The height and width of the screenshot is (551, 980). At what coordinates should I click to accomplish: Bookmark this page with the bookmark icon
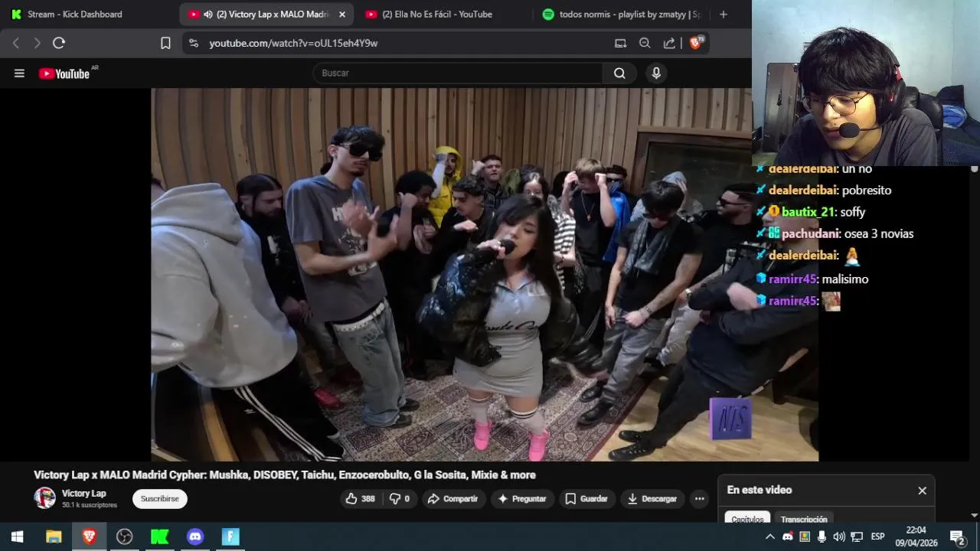(165, 44)
